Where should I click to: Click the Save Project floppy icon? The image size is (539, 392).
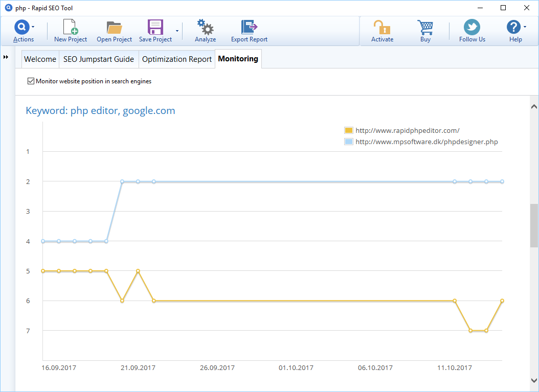(x=155, y=28)
